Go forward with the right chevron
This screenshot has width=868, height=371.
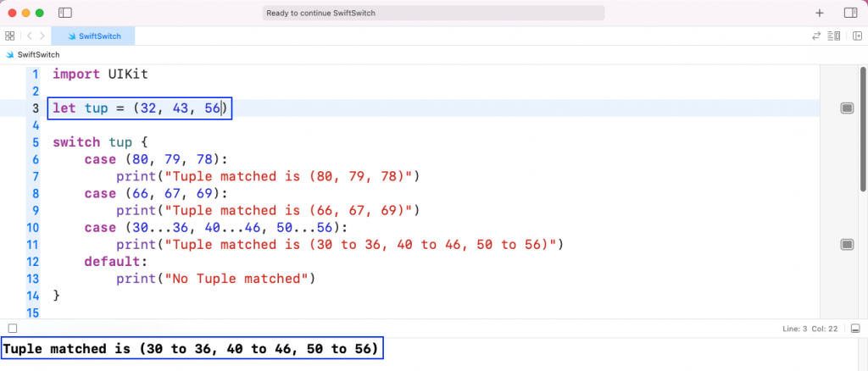(42, 36)
